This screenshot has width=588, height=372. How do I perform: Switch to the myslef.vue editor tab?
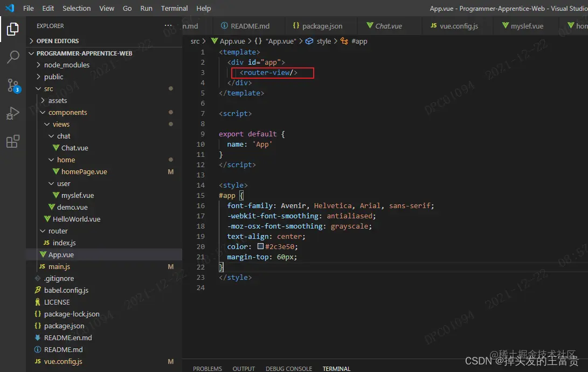[x=527, y=26]
